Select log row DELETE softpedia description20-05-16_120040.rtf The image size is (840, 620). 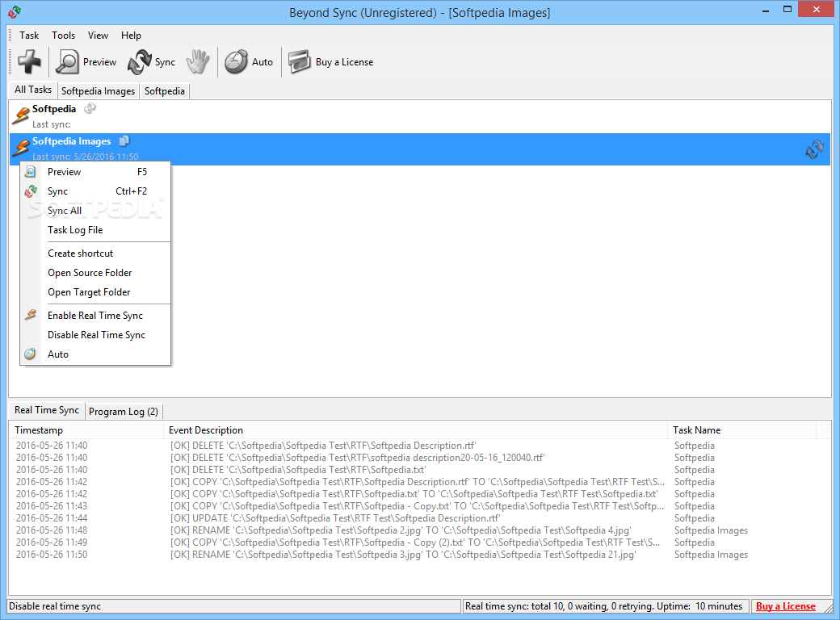[420, 458]
